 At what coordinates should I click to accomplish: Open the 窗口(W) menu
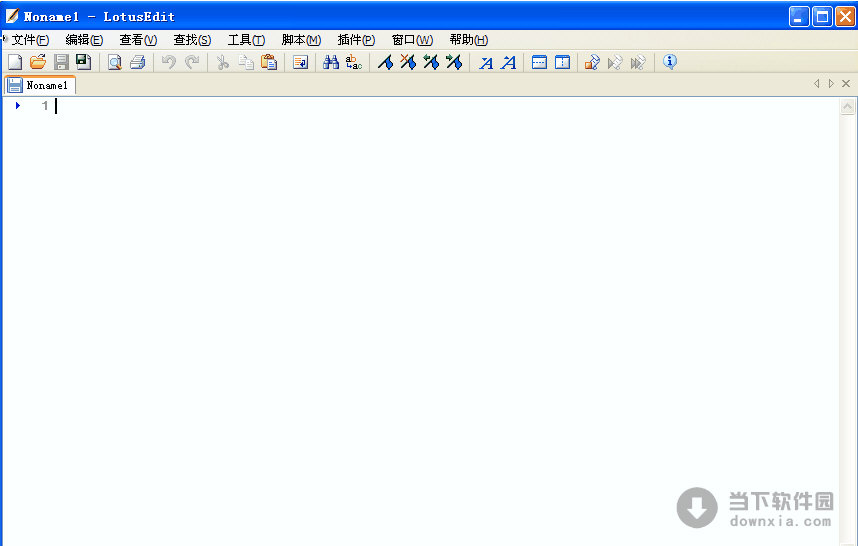(412, 40)
